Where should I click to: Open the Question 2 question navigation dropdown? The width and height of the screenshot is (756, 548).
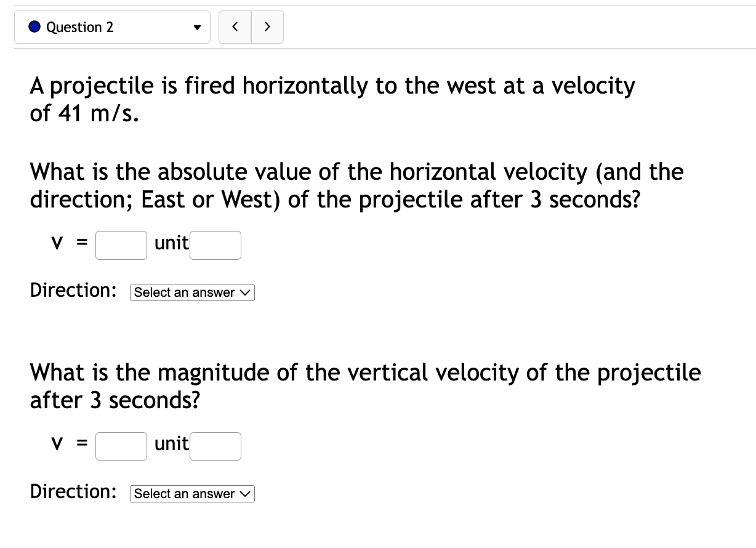point(113,27)
